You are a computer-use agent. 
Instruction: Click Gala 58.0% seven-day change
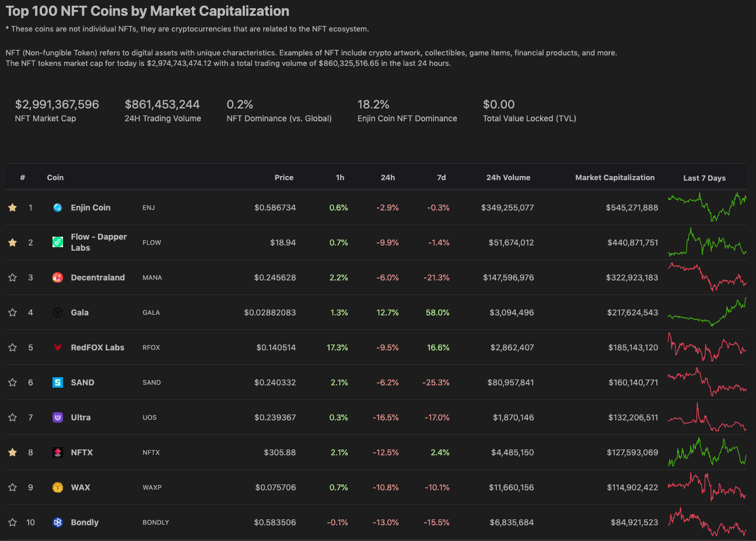[x=437, y=312]
